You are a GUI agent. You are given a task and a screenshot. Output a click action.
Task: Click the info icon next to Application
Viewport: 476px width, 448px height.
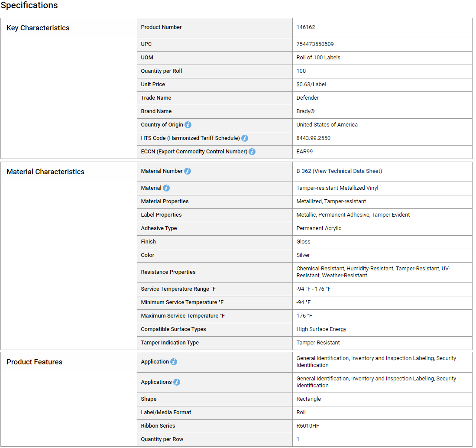(174, 362)
